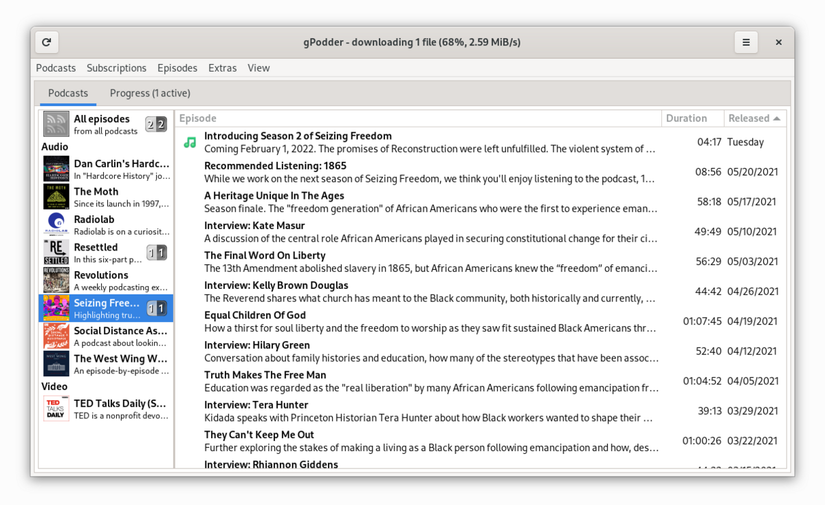Screen dimensions: 825x505
Task: Select Dan Carlin's Hardcore History podcast cover
Action: (x=56, y=169)
